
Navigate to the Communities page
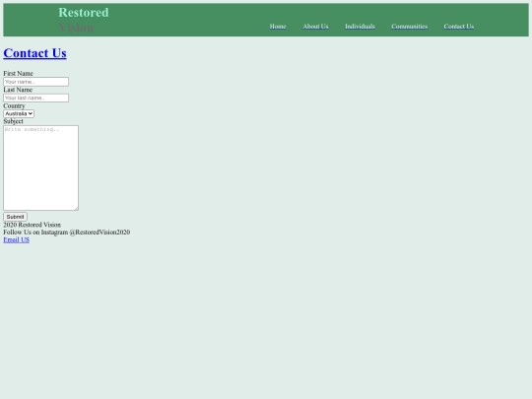(409, 27)
